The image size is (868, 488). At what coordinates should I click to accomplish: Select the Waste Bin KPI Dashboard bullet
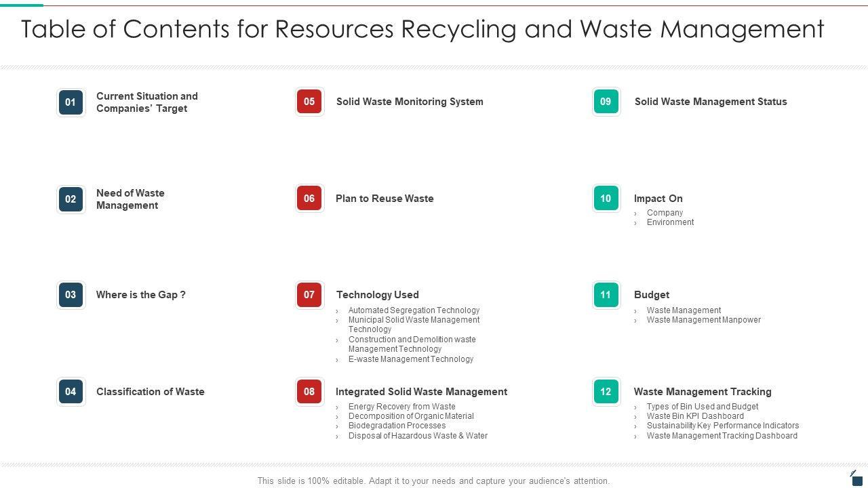click(x=695, y=416)
